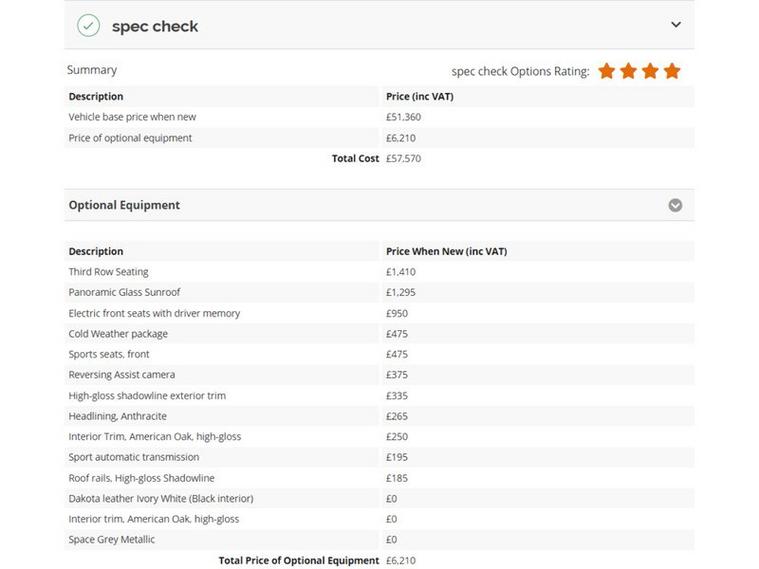
Task: Click the Vehicle base price when new row
Action: tap(380, 117)
